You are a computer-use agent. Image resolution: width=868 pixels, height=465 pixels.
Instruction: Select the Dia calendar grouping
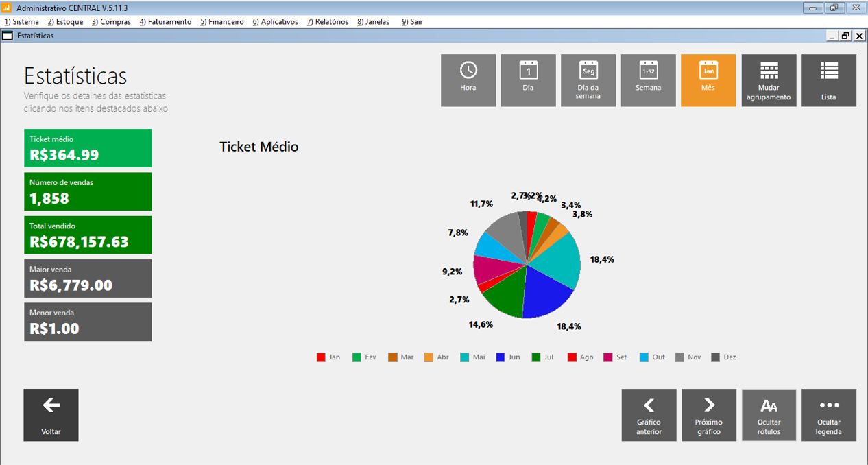point(528,80)
